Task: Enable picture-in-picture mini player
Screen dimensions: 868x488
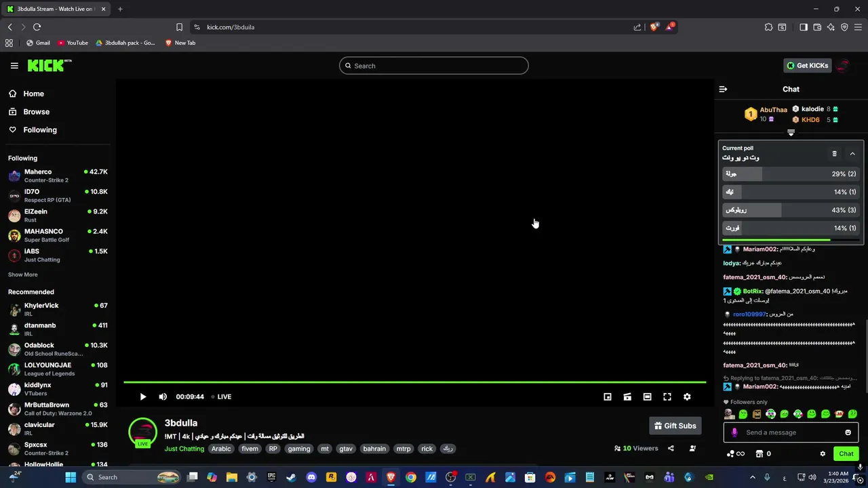Action: (608, 396)
